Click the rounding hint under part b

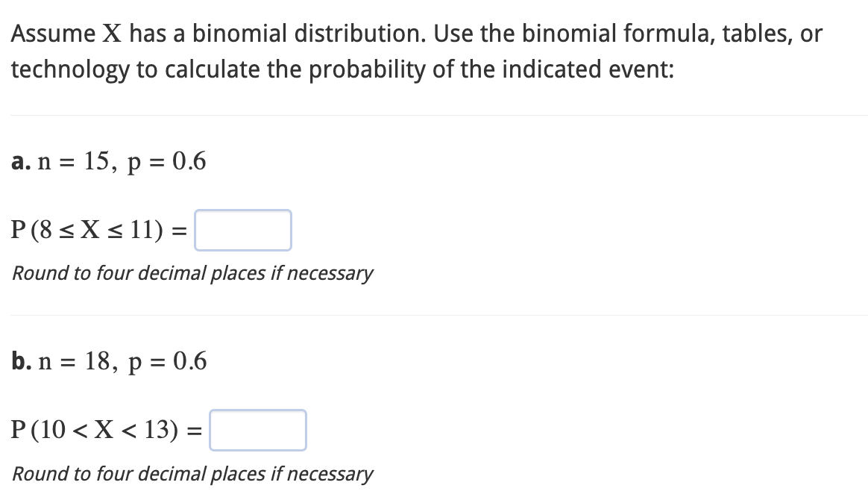(x=192, y=475)
